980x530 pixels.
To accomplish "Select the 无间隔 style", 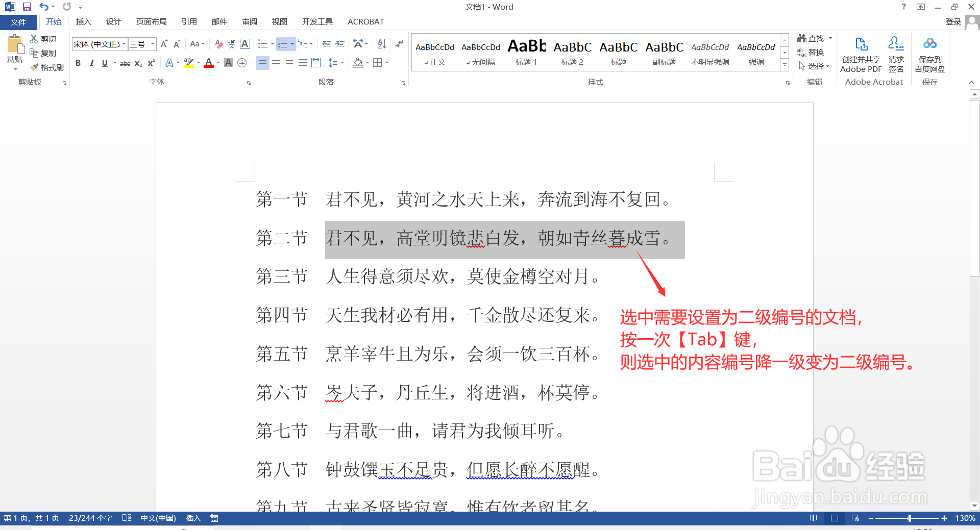I will tap(480, 53).
